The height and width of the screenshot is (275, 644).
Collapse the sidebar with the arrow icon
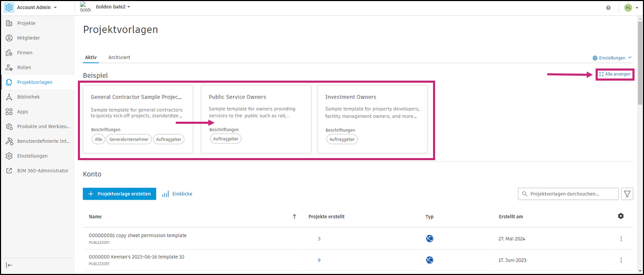[x=9, y=265]
